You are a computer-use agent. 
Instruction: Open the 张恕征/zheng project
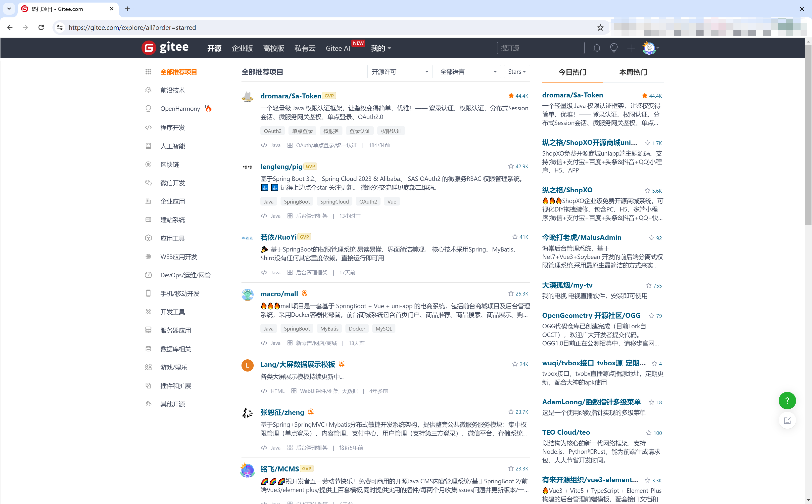[x=282, y=412]
